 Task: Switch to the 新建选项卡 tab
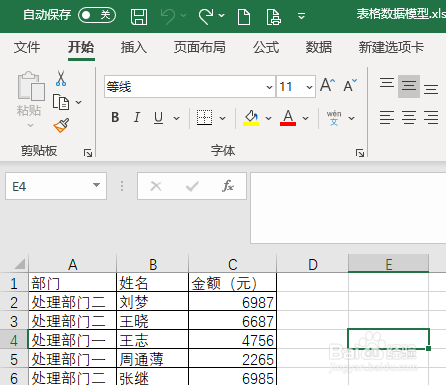(391, 47)
